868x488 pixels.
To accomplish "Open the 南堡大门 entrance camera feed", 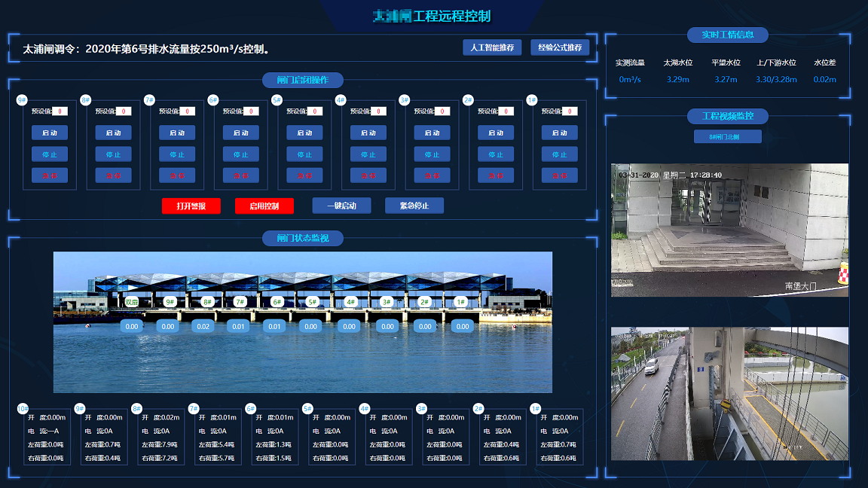I will [729, 230].
